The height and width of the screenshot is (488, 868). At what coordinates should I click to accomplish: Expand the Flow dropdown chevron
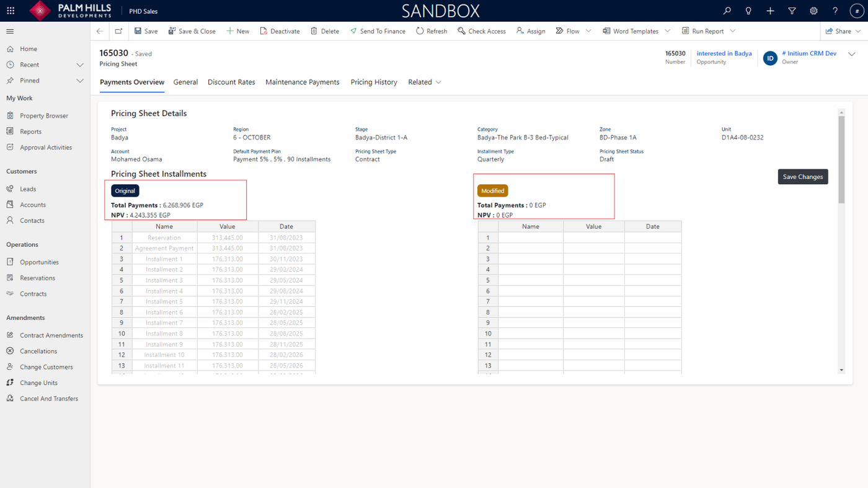(x=588, y=31)
